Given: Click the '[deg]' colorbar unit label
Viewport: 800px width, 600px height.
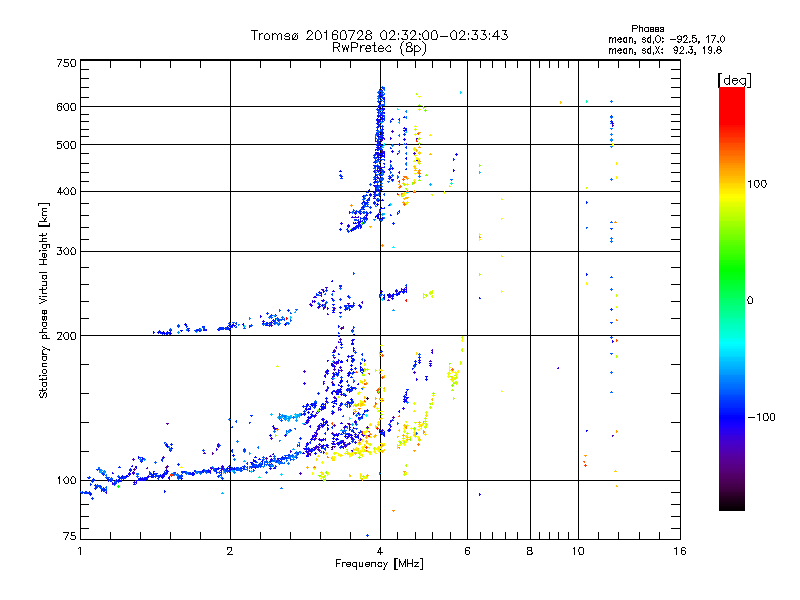Looking at the screenshot, I should coord(734,80).
